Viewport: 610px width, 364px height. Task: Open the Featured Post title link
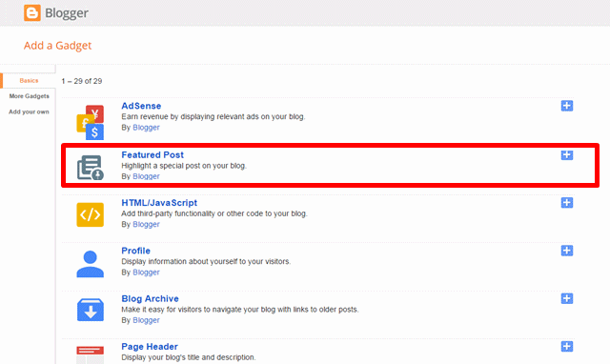[x=152, y=154]
